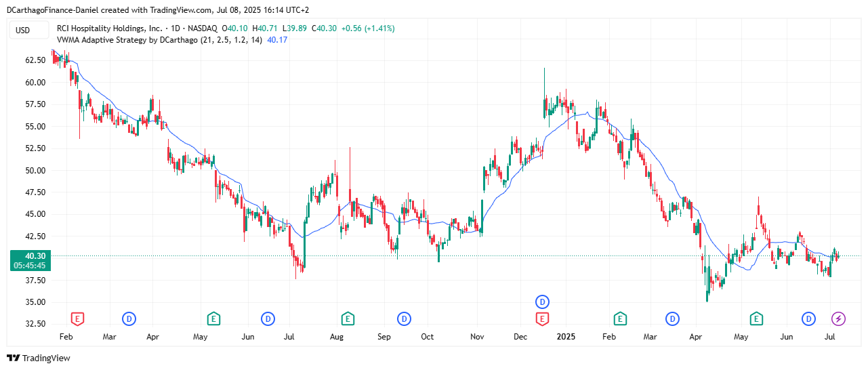
Task: Click the TradingView logo at bottom left
Action: (x=39, y=358)
